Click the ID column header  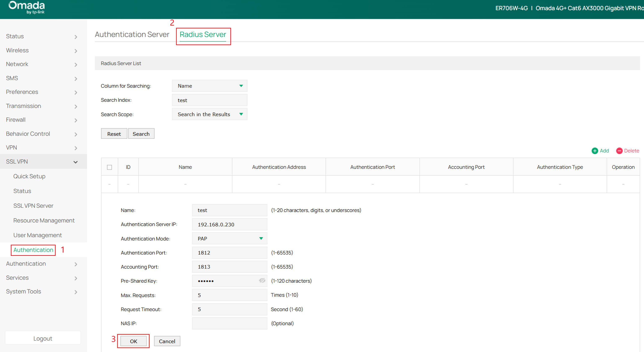[x=128, y=167]
